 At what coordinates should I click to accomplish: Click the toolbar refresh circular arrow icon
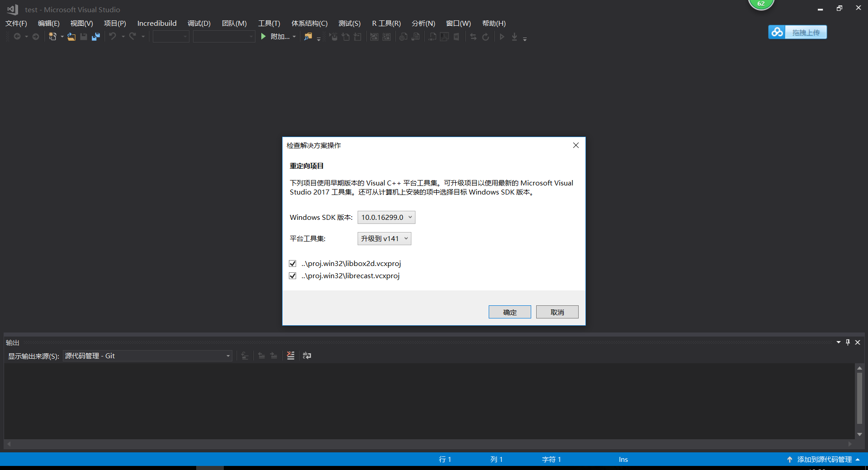[486, 37]
